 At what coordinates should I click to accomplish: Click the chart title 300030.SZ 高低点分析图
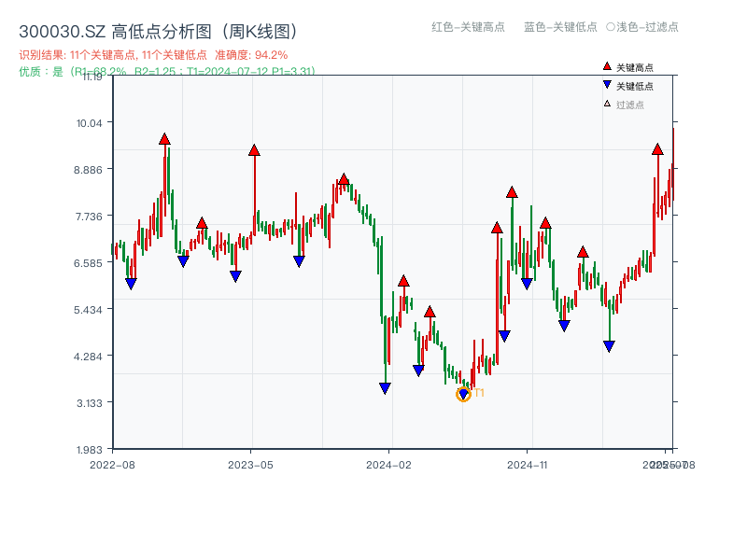tap(158, 32)
